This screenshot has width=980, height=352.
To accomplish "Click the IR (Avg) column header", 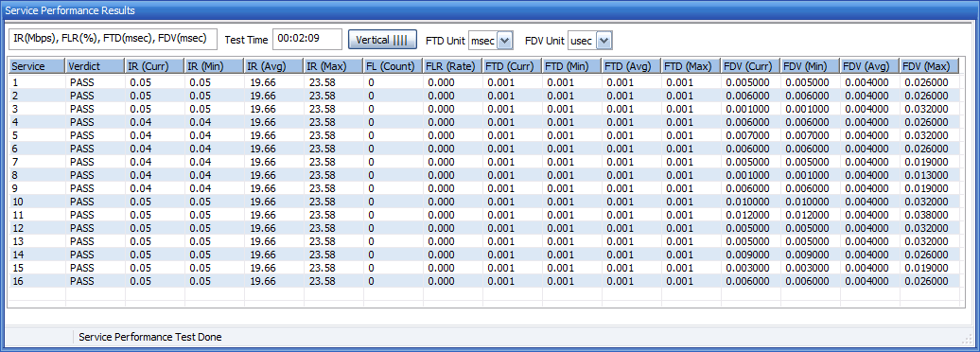I will [273, 65].
